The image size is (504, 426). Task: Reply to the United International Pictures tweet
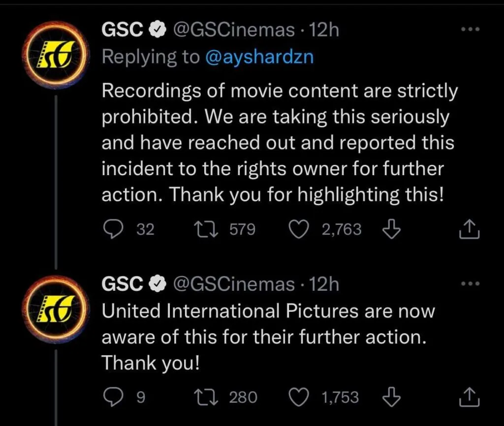tap(114, 396)
